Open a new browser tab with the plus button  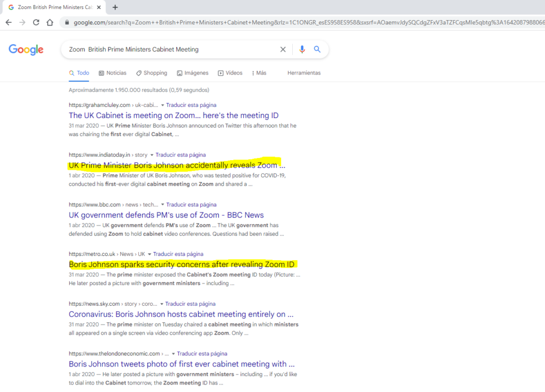[114, 7]
